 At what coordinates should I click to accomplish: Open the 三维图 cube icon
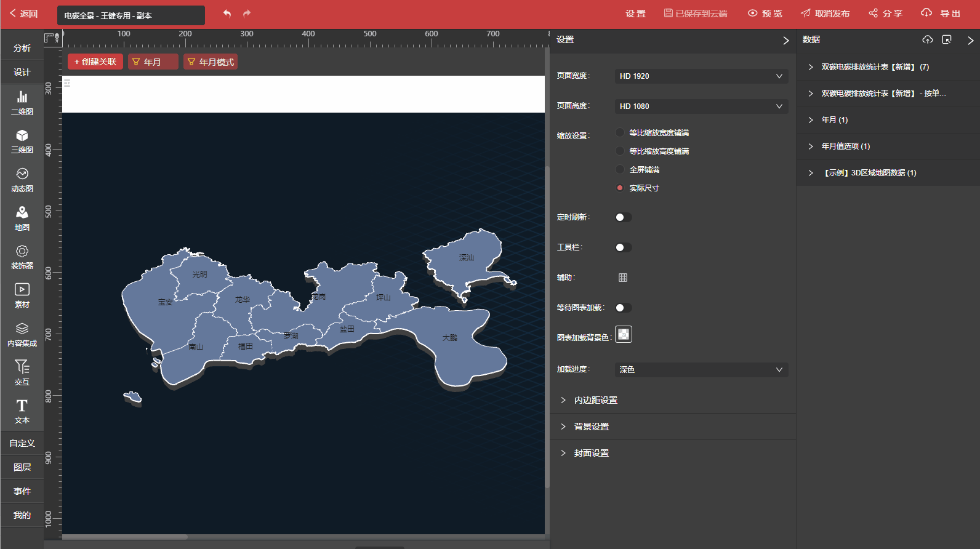[22, 141]
